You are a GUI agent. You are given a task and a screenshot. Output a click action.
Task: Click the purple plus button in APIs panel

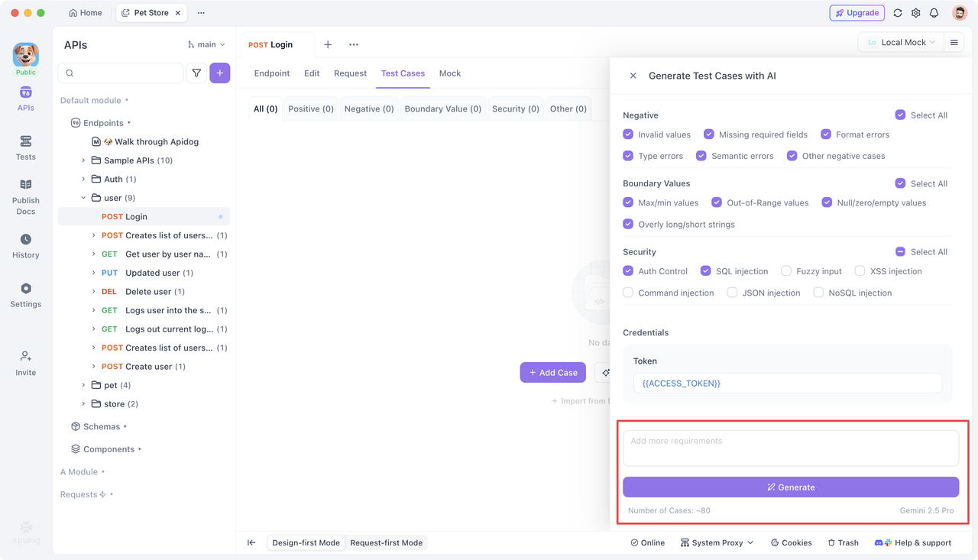220,73
